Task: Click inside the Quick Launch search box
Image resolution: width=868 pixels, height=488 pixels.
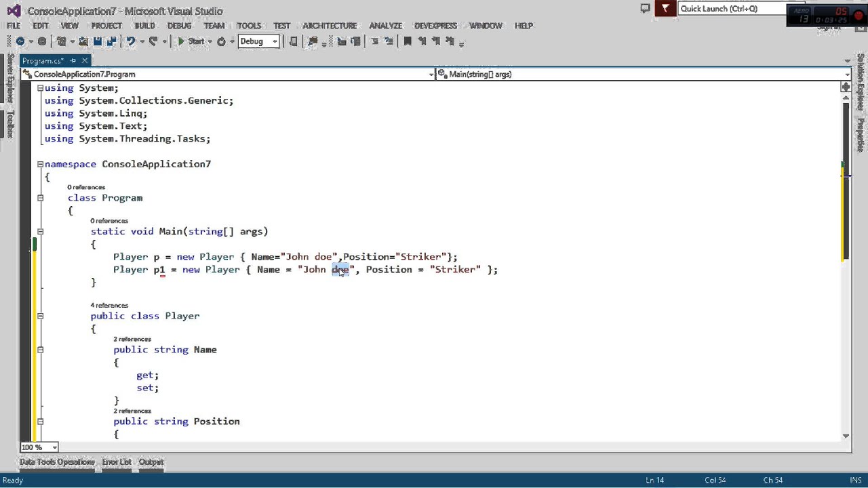Action: (731, 9)
